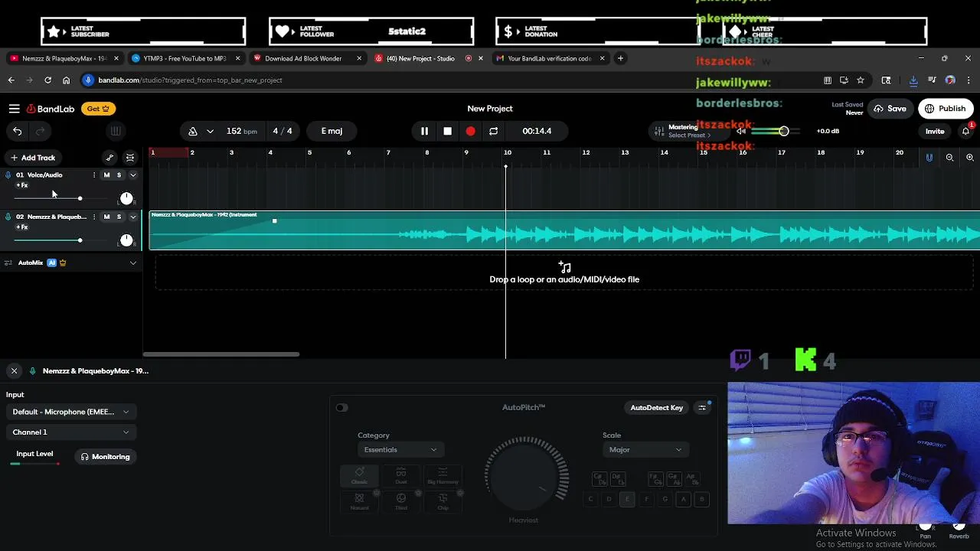Open AutoPitch advanced settings icon
The image size is (980, 551).
tap(702, 408)
